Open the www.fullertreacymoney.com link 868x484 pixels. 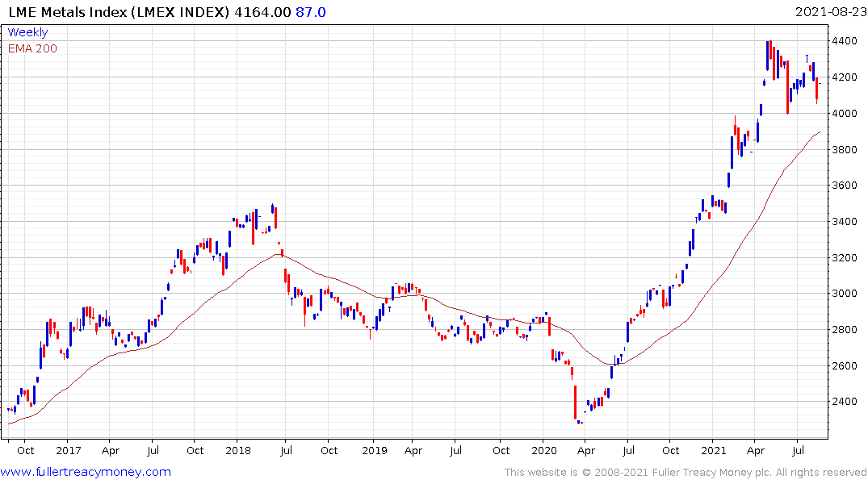pos(86,472)
